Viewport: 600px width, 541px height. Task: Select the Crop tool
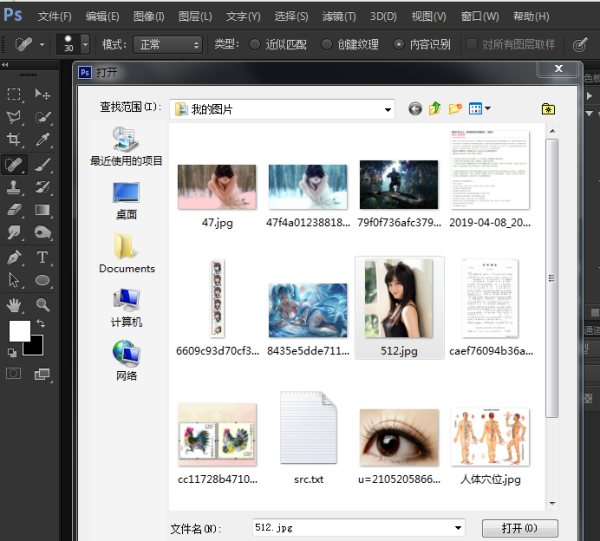14,139
